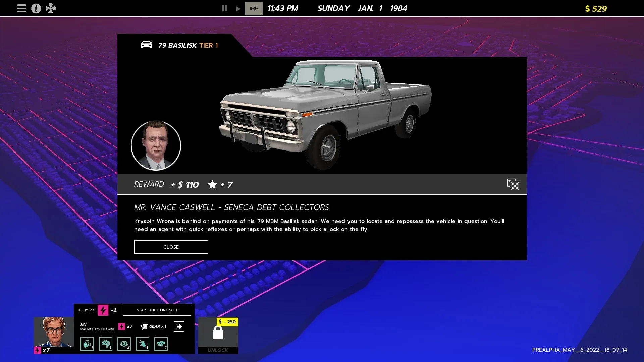Click the info icon in top bar
644x362 pixels.
pyautogui.click(x=36, y=8)
